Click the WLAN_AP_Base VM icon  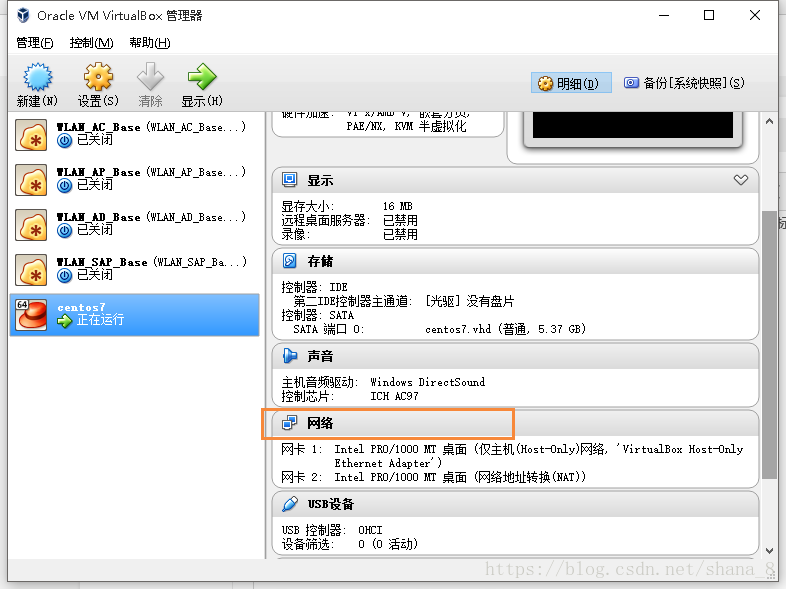[x=31, y=180]
